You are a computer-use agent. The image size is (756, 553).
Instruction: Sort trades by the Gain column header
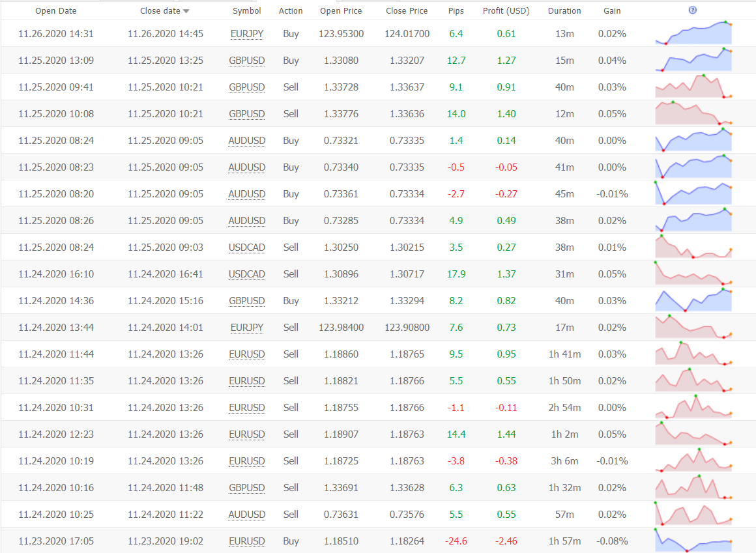coord(612,11)
